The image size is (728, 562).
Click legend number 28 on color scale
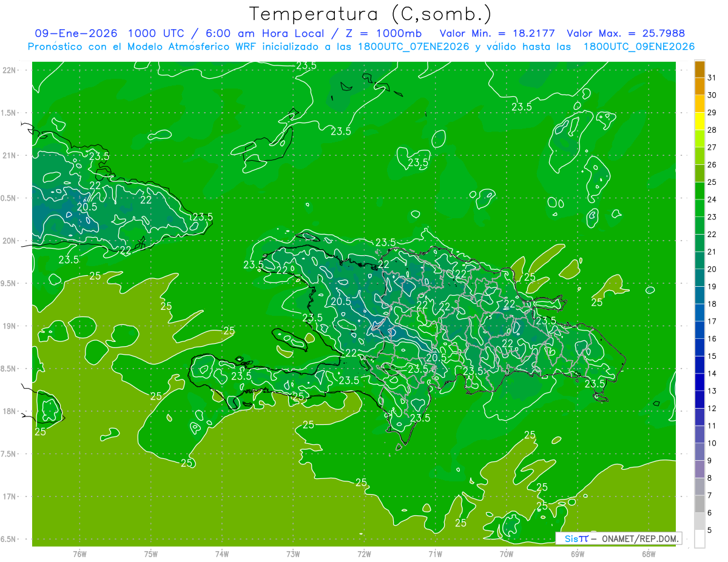point(712,130)
